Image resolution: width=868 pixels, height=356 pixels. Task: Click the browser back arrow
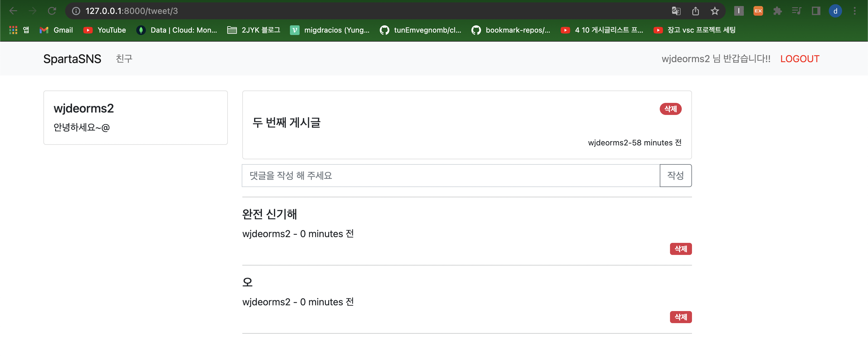pyautogui.click(x=13, y=11)
